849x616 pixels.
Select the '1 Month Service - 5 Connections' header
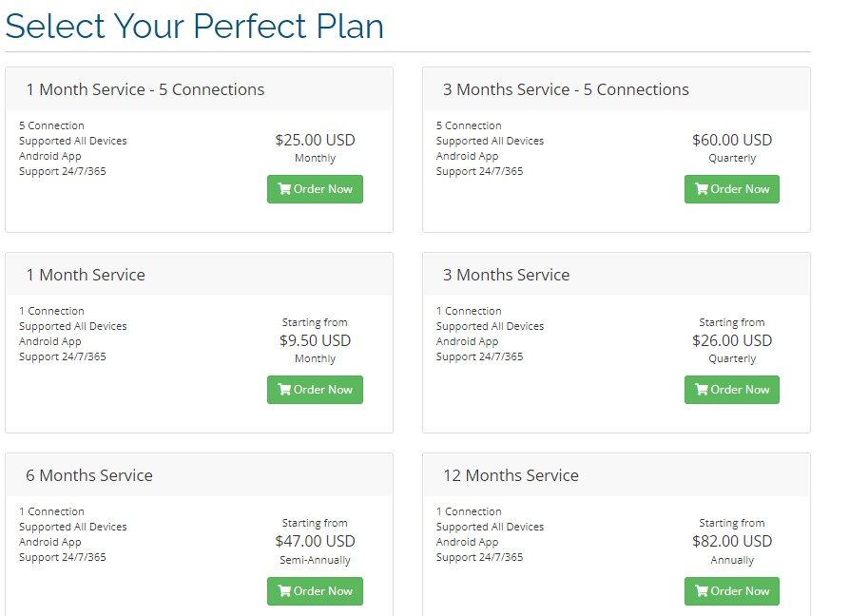[x=145, y=89]
